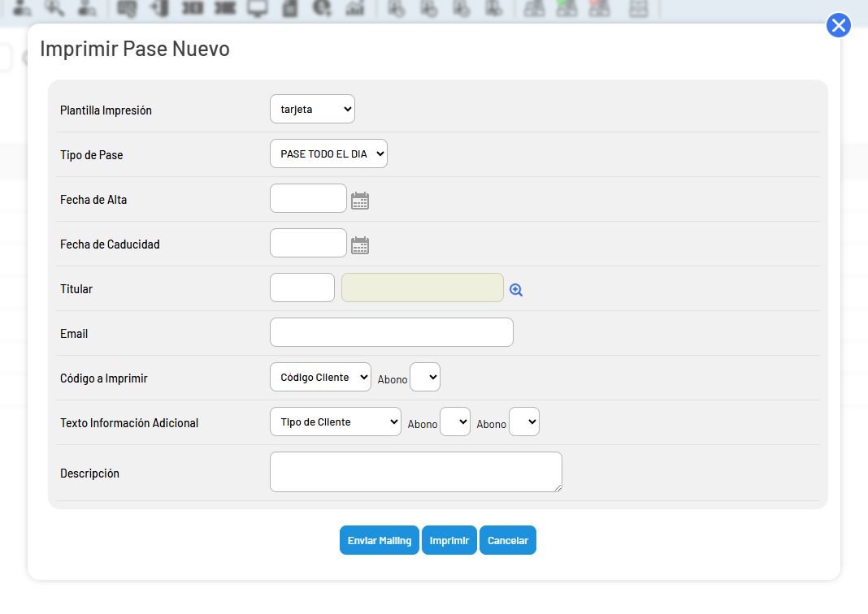Click the Fecha de Caducidad date field
Screen dimensions: 868x614
308,244
